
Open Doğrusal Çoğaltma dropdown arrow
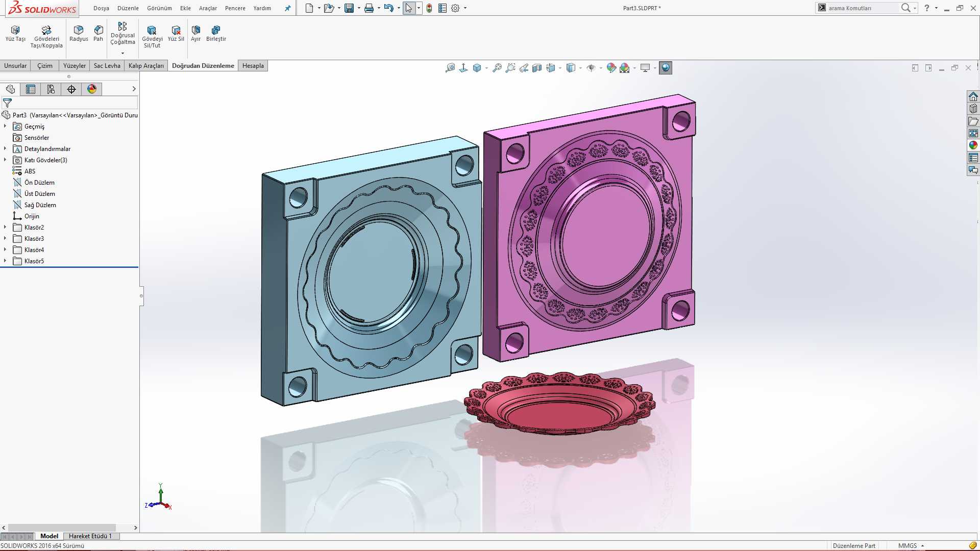pos(122,53)
